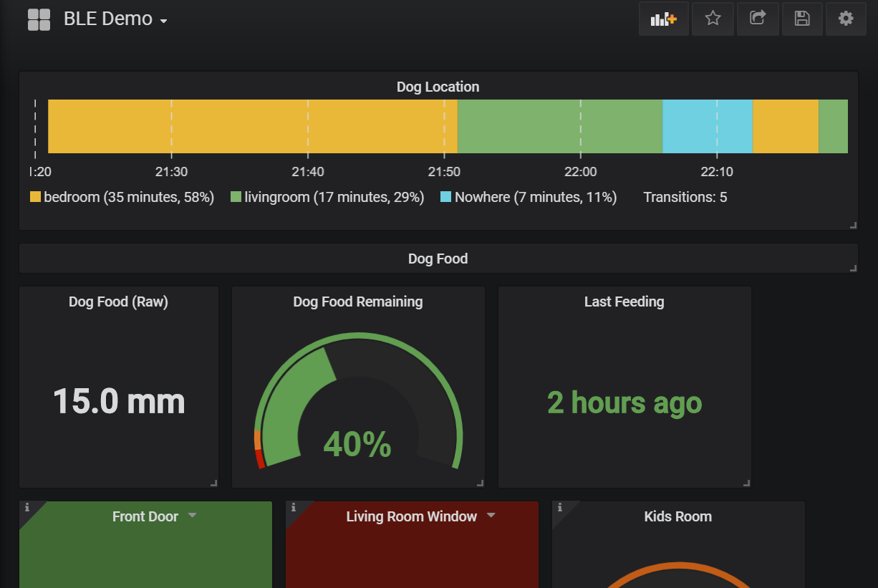Expand the Front Door panel dropdown caret

(x=192, y=516)
